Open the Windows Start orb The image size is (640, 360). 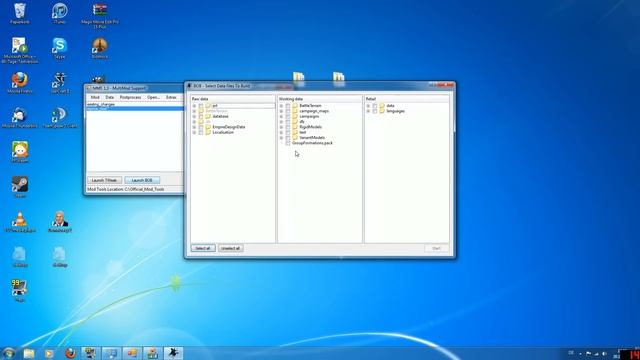pos(9,353)
